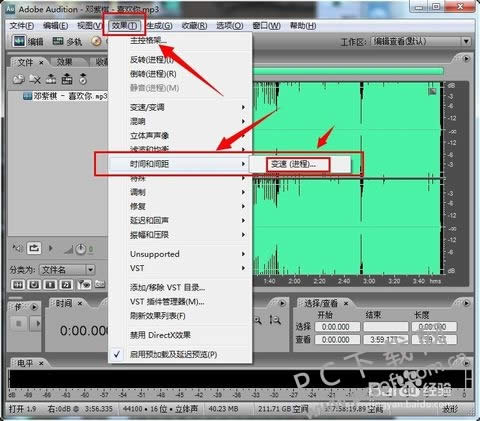Open the 生成(G) menu

pyautogui.click(x=160, y=26)
